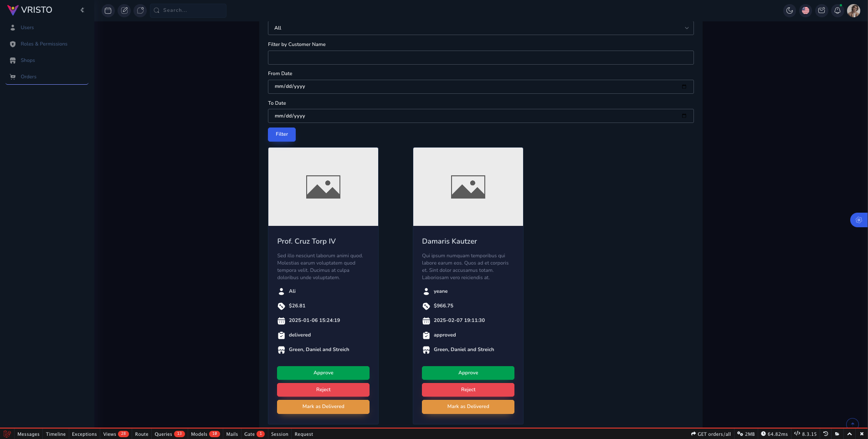The width and height of the screenshot is (868, 439).
Task: Click the shop icon in Damaris Kautzer card
Action: coord(426,350)
